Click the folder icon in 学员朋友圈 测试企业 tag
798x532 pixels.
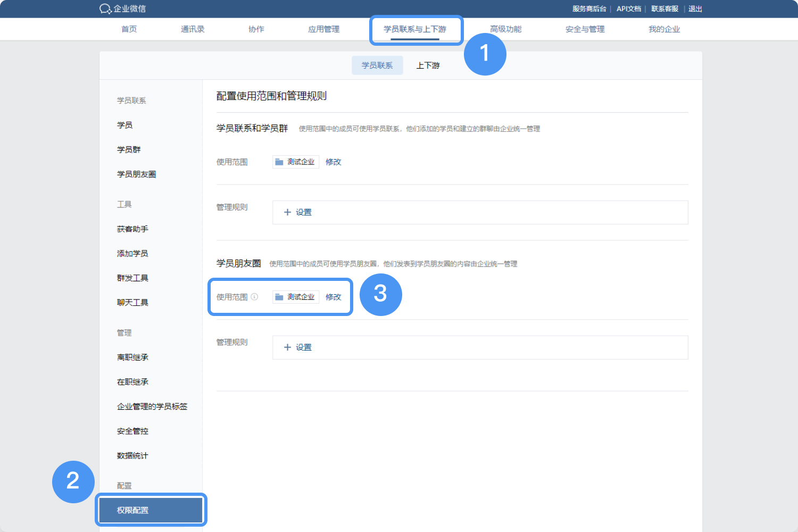pyautogui.click(x=279, y=297)
